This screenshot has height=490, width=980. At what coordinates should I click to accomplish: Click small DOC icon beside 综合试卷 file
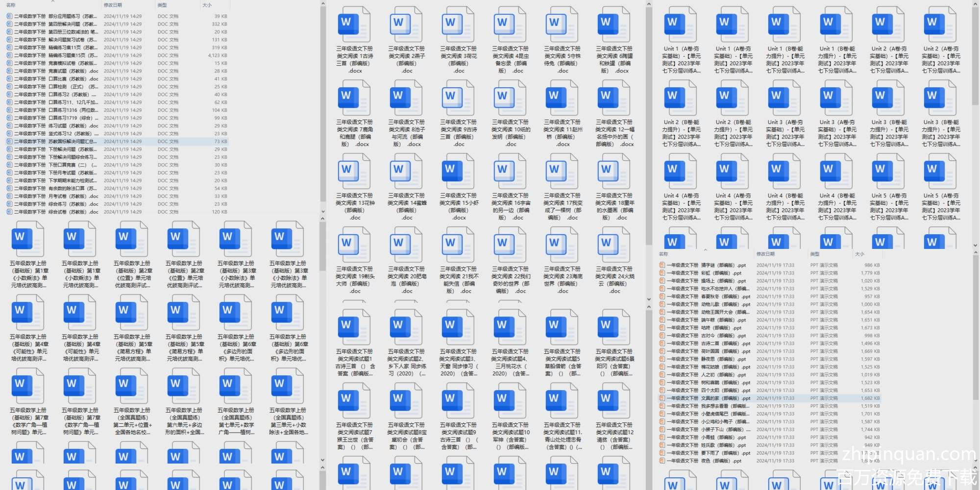click(x=9, y=212)
